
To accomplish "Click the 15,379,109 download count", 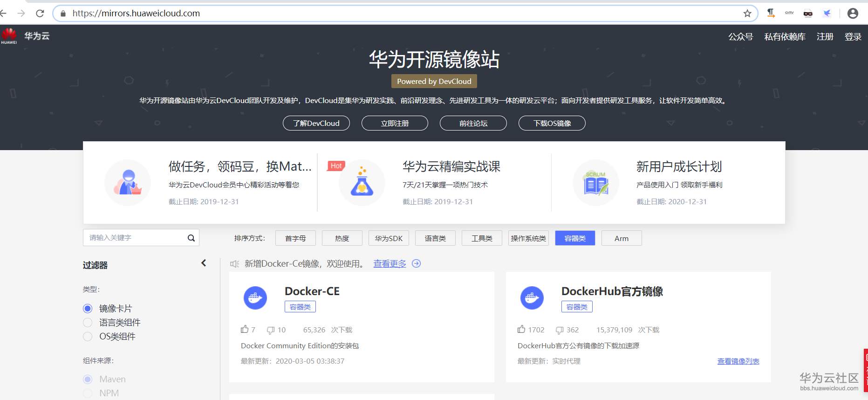I will (x=614, y=330).
